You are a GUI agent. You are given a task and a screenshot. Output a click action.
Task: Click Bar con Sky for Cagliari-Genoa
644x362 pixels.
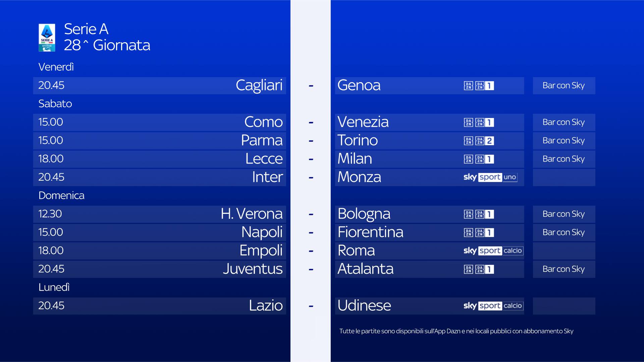[x=563, y=86]
